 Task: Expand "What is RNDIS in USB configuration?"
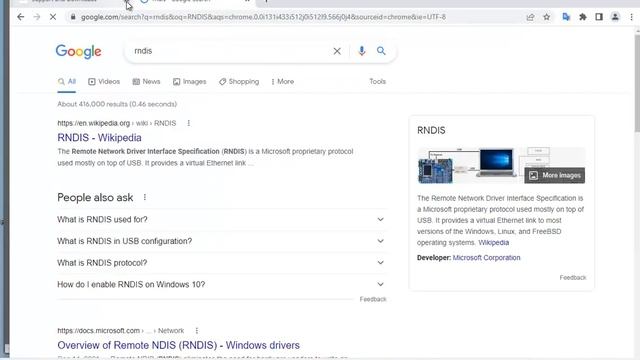click(x=222, y=241)
